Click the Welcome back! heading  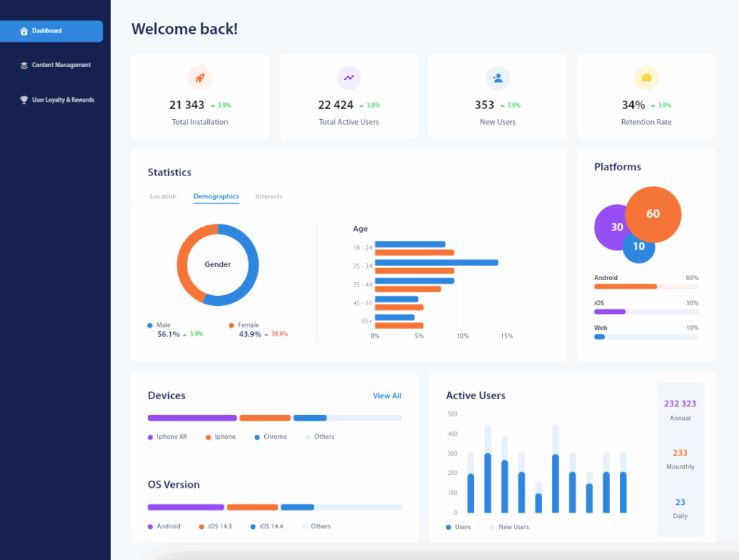click(x=184, y=29)
